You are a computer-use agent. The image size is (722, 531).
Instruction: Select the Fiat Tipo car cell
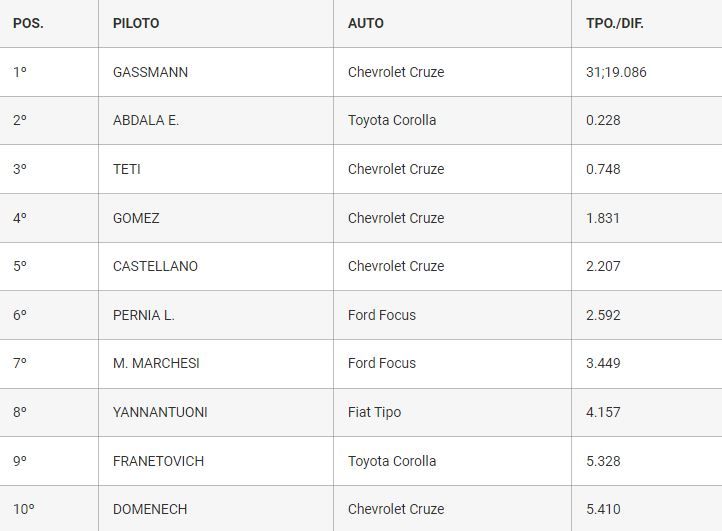pos(453,412)
